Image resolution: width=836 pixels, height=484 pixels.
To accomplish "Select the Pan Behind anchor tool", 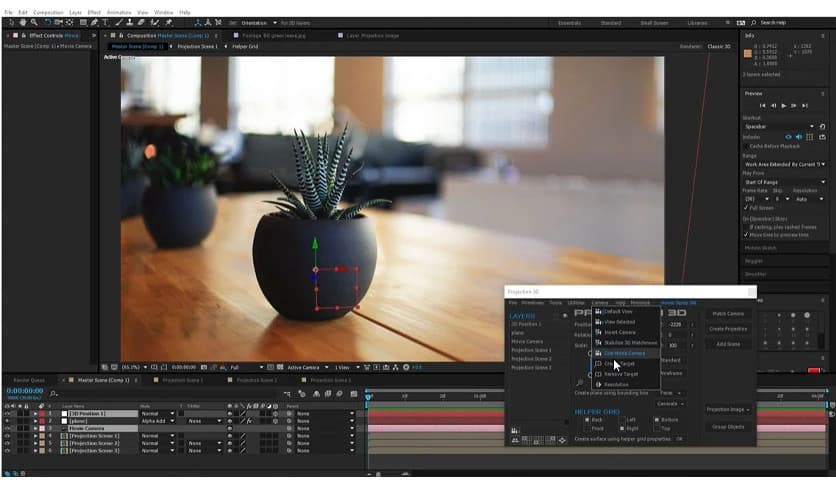I will 69,23.
